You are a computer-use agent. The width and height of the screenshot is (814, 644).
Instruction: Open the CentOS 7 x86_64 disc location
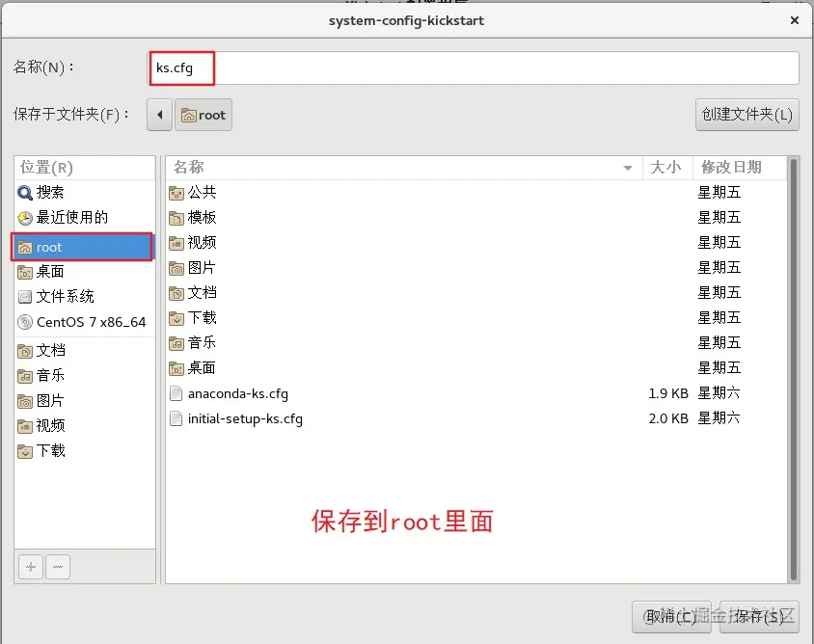coord(85,322)
